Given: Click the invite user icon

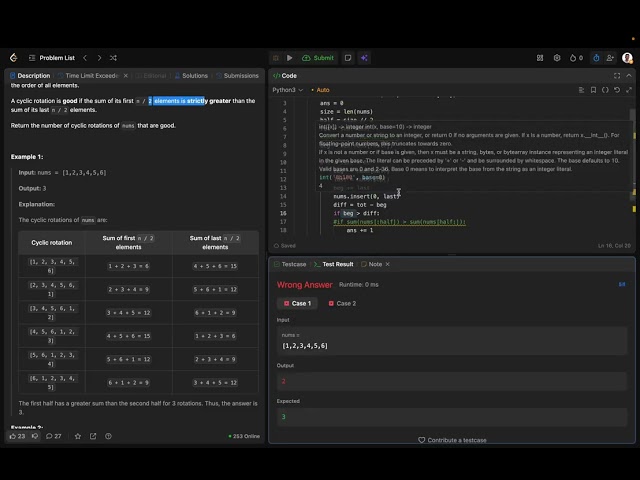Looking at the screenshot, I should pyautogui.click(x=610, y=58).
